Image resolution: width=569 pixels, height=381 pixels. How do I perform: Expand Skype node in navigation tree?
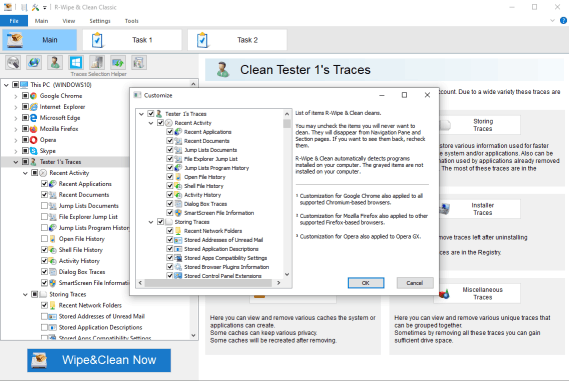tap(16, 151)
